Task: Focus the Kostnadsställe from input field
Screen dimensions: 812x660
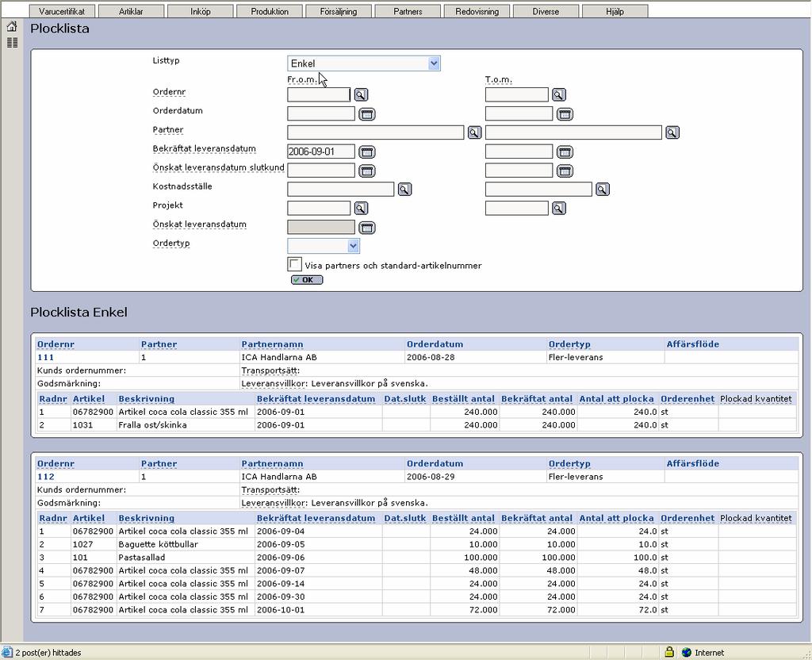Action: pos(341,189)
